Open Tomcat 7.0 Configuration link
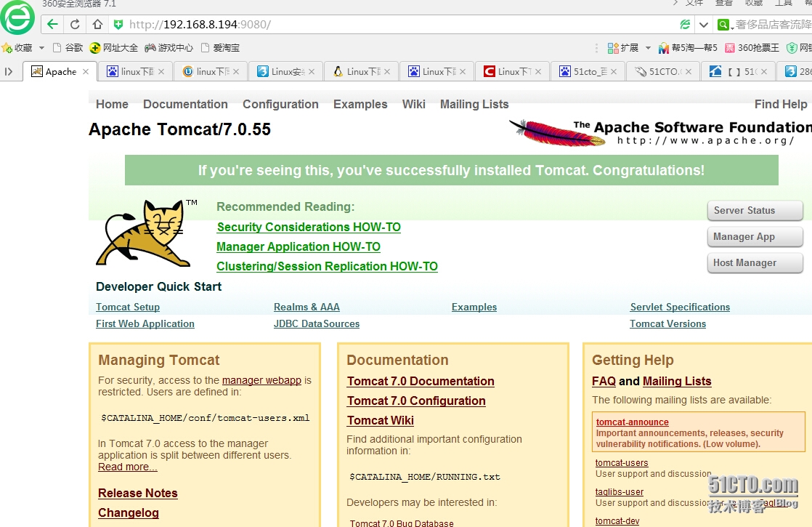 416,401
